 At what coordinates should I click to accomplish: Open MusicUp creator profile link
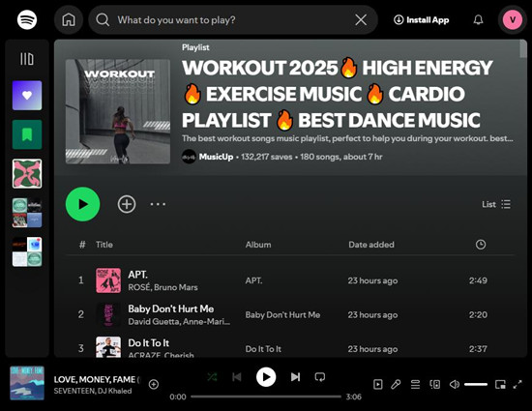click(x=216, y=157)
